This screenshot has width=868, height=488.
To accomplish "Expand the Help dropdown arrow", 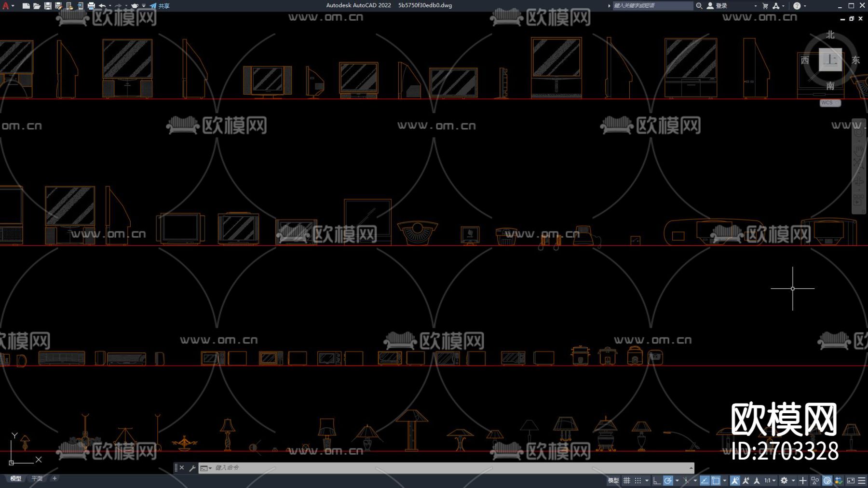I will pos(805,6).
